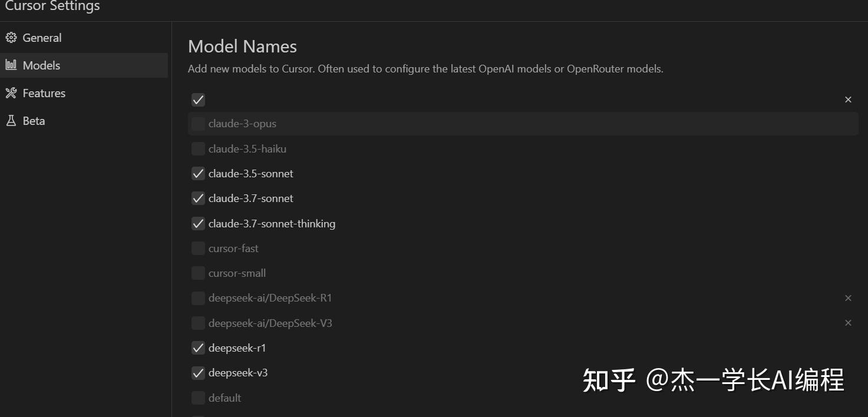Clear the new model input using its X
Screen dimensions: 868x417
[848, 100]
